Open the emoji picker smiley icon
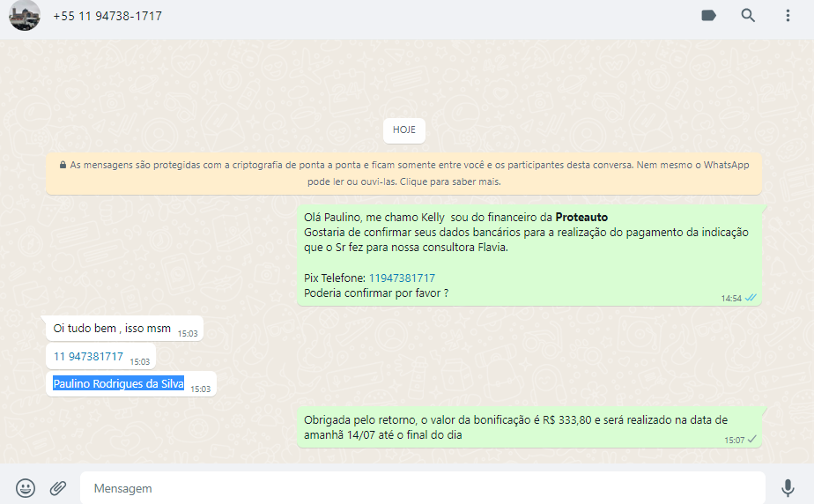 [x=26, y=487]
